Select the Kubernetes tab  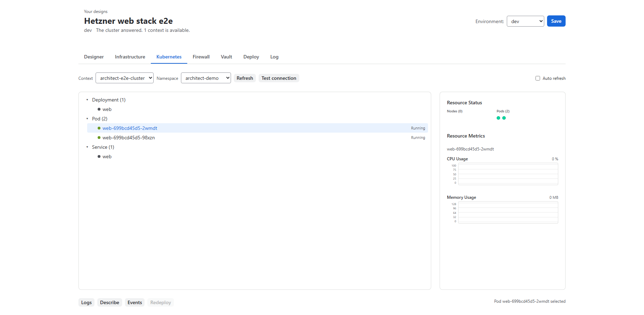pos(169,57)
